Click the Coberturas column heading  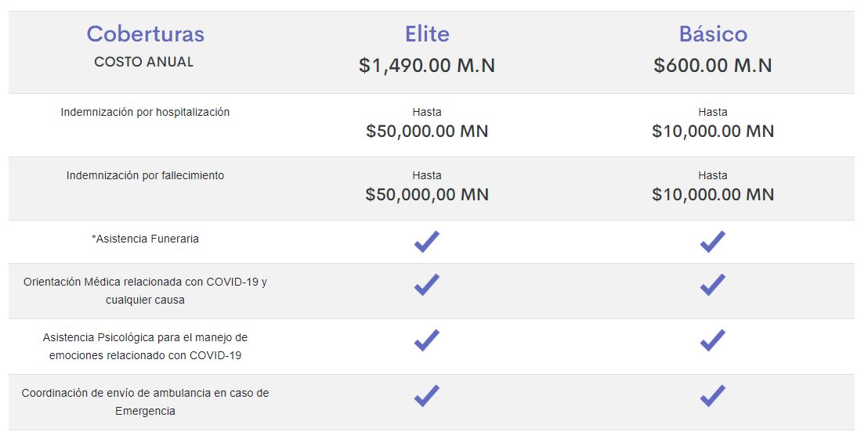[145, 34]
